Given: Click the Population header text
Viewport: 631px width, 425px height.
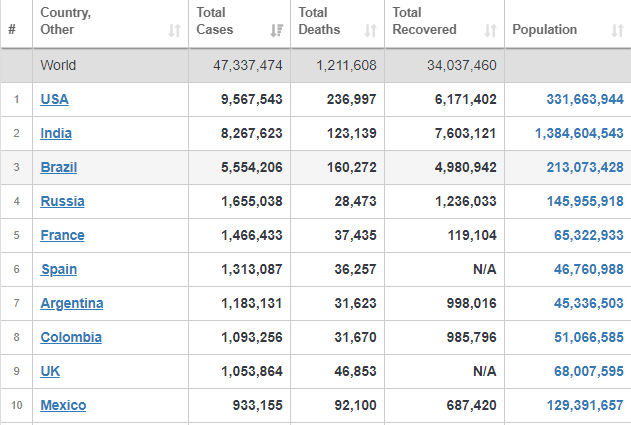Looking at the screenshot, I should coord(544,29).
